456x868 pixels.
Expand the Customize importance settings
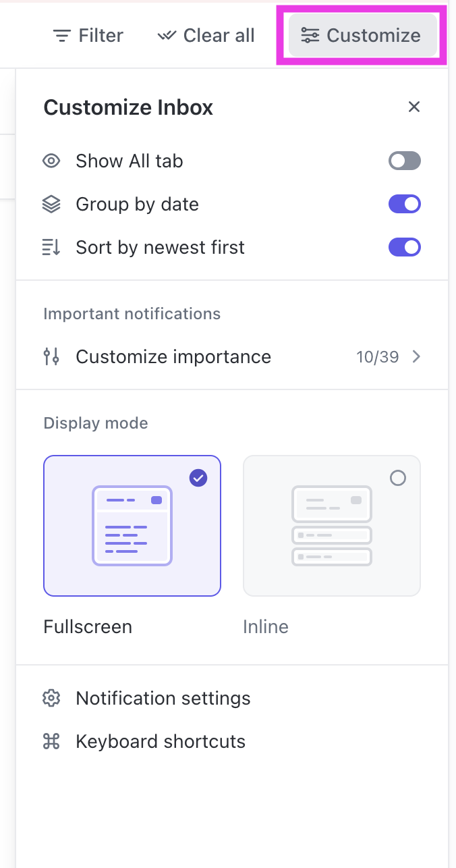tap(173, 356)
